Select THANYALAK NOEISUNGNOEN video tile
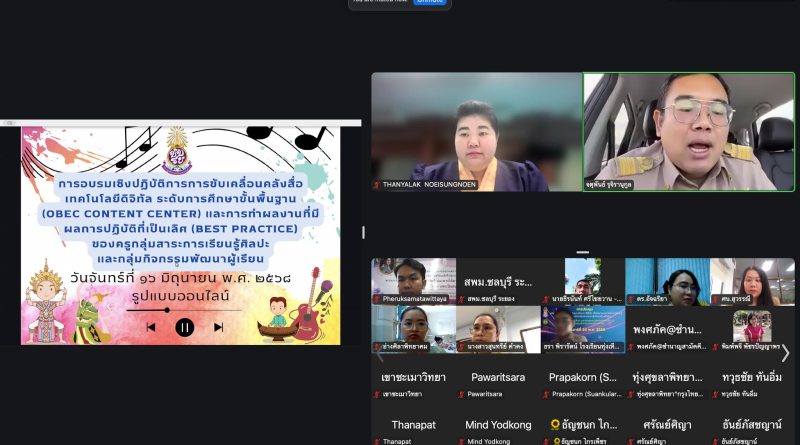This screenshot has width=800, height=445. (476, 131)
